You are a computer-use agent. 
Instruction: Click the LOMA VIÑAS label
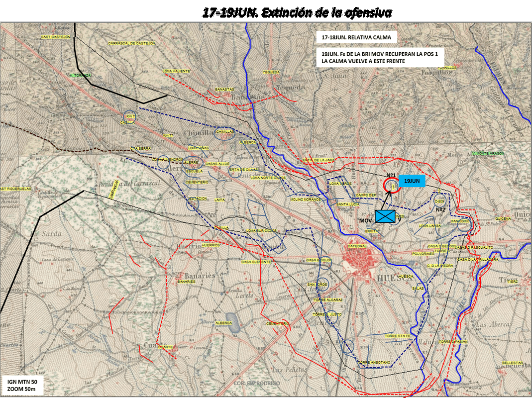[x=199, y=148]
